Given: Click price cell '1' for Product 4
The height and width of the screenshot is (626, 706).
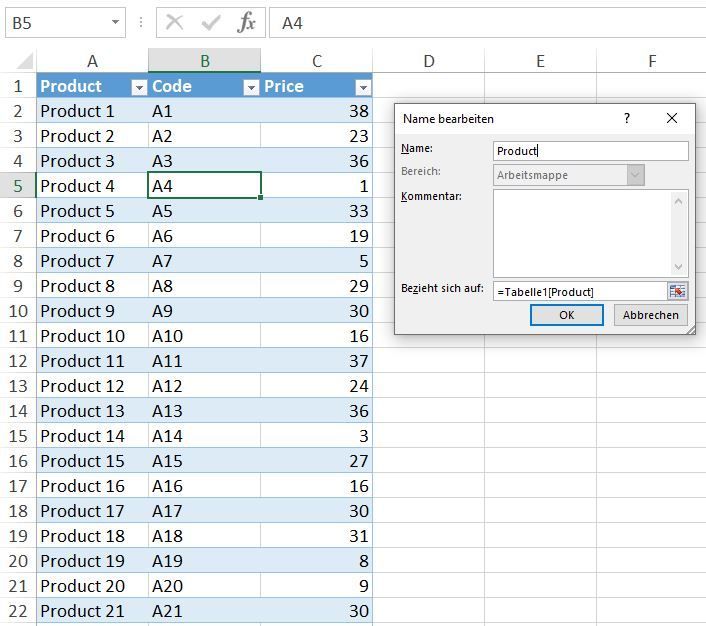Looking at the screenshot, I should tap(317, 186).
